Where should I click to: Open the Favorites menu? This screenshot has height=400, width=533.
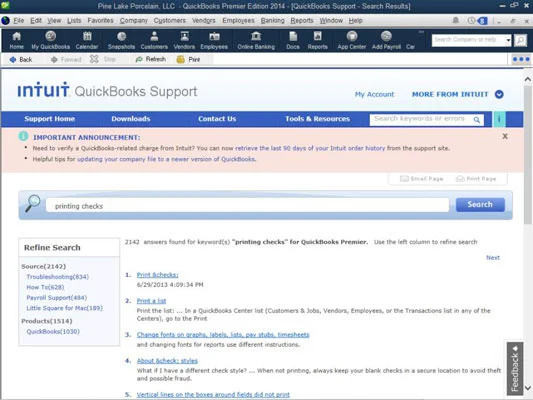pos(101,20)
